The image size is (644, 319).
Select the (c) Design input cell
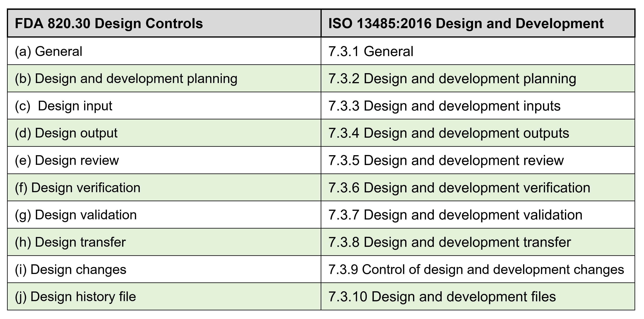(x=64, y=106)
